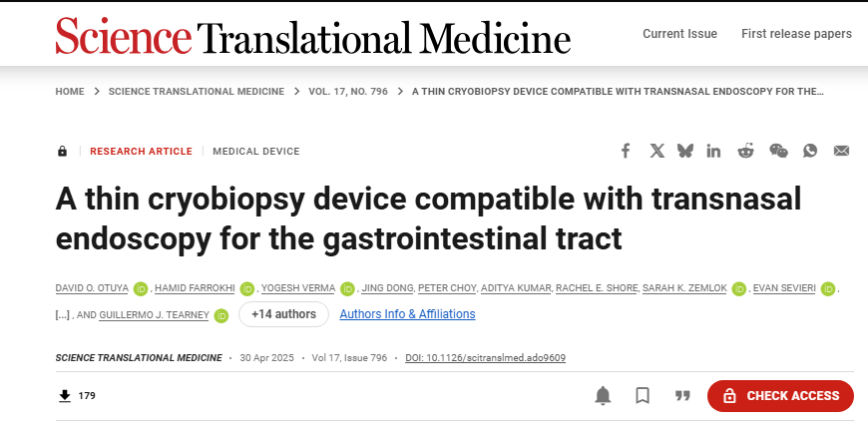868x430 pixels.
Task: Share article via WhatsApp icon
Action: point(810,151)
